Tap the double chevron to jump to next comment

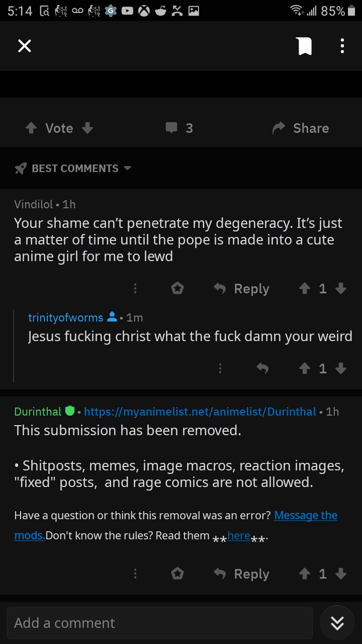tap(337, 622)
